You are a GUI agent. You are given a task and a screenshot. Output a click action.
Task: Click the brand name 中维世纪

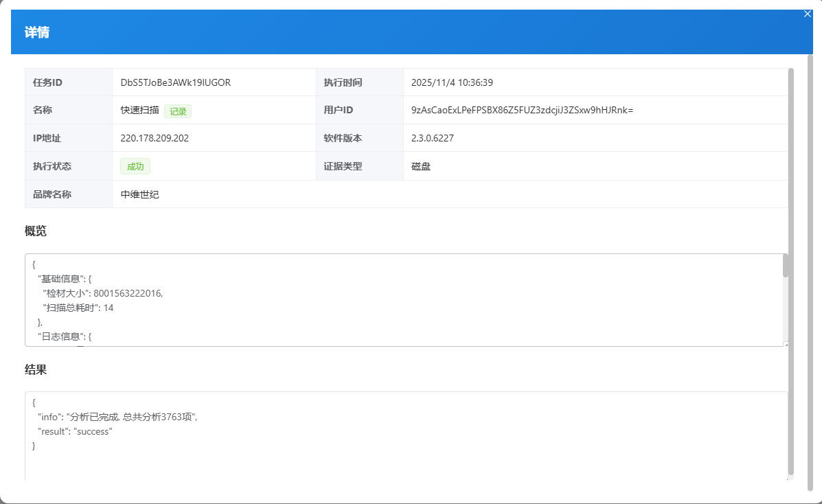click(140, 194)
